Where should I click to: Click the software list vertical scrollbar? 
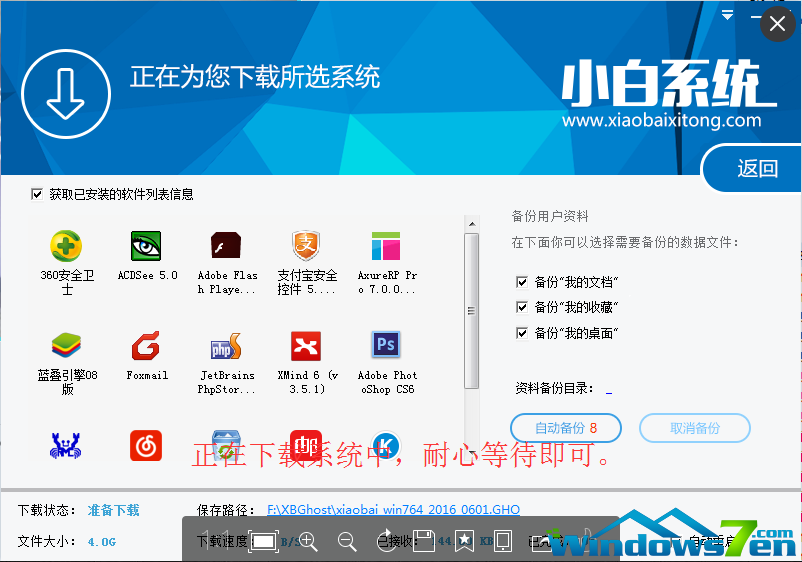(472, 310)
